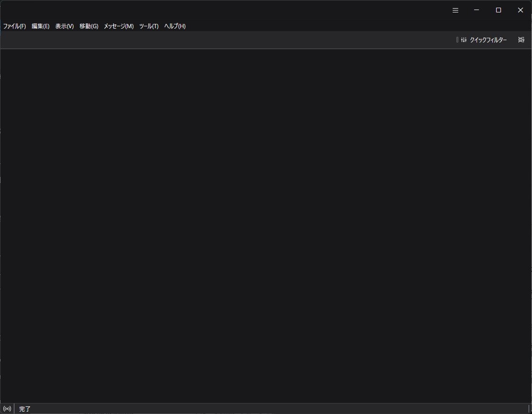Click the small handle left of クイックフィルター
532x414 pixels.
coord(457,40)
